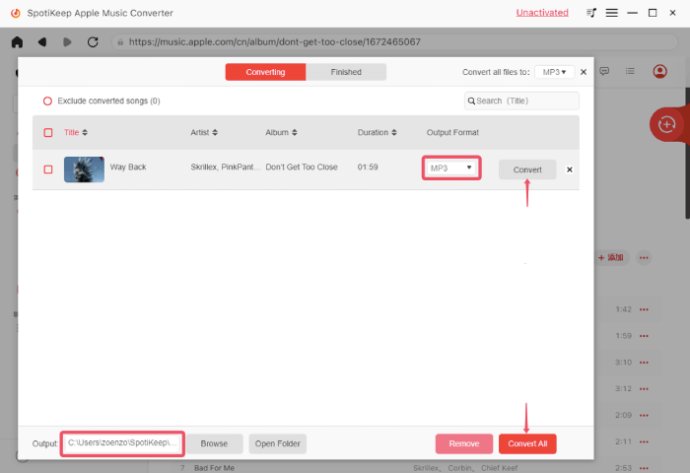Open more options for the 3:12 track
The width and height of the screenshot is (690, 473).
tap(644, 389)
